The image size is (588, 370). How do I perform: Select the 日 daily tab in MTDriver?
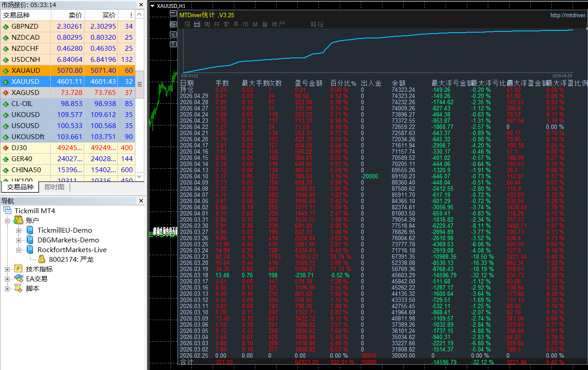click(x=197, y=24)
